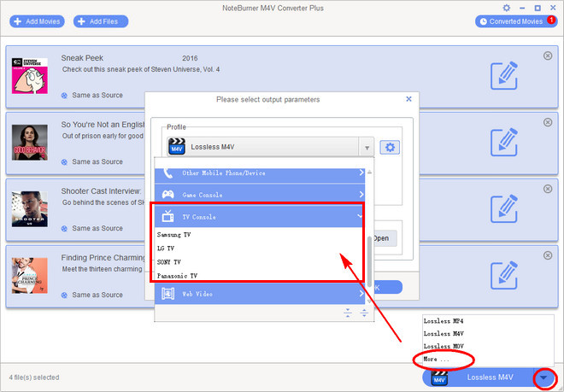Click Same as Source icon for Sneak Peek
Screen dimensions: 564x392
(64, 96)
